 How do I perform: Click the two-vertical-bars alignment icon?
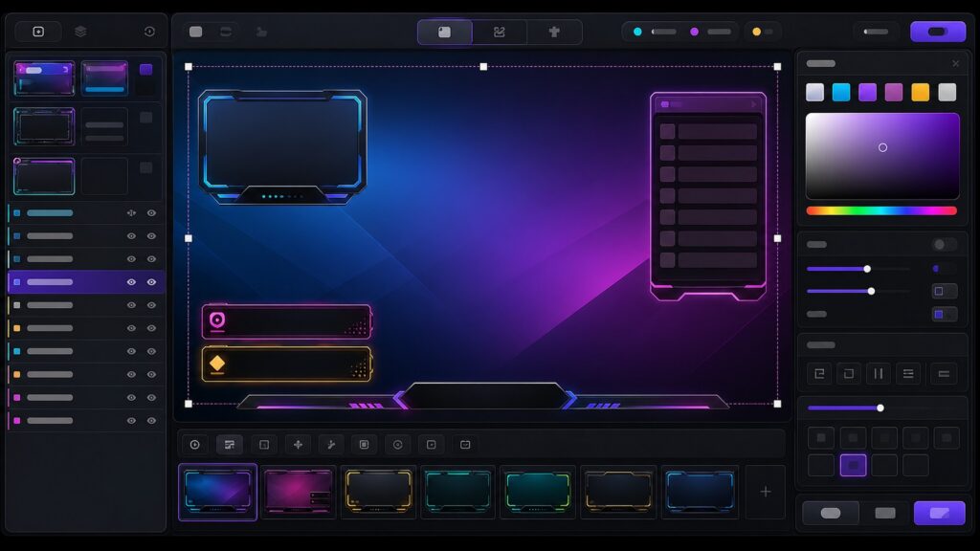coord(879,374)
